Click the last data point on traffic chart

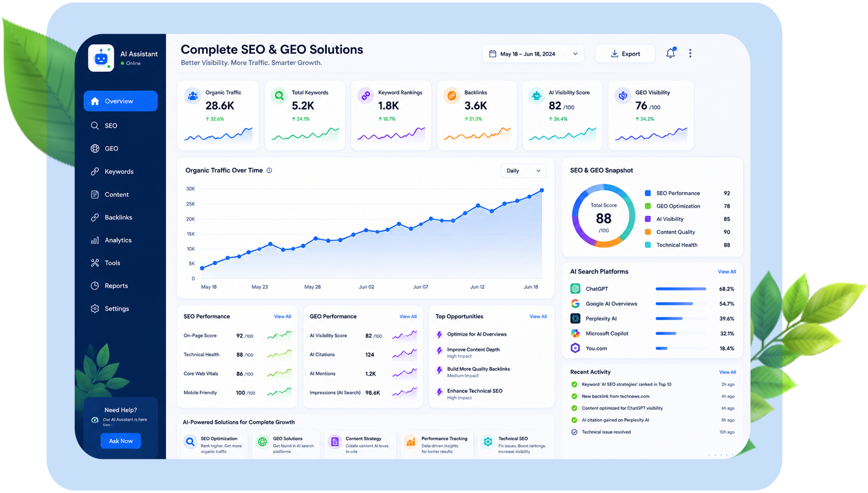tap(542, 190)
